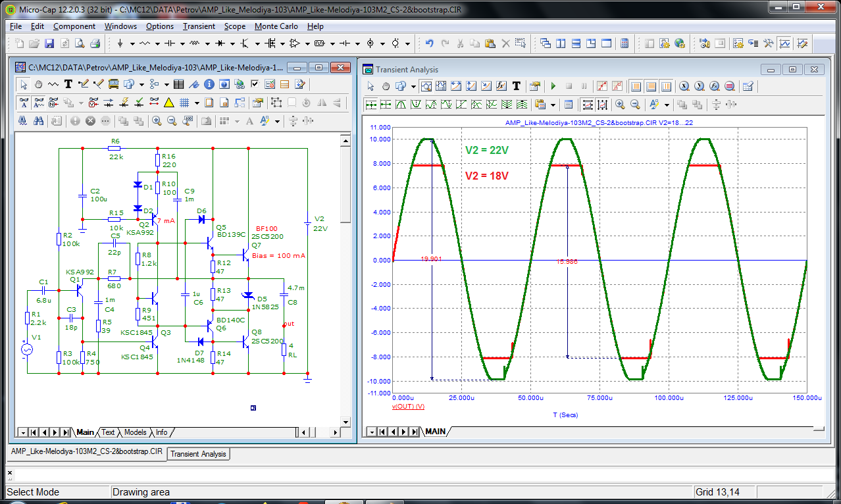Expand the diode component dropdown arrow
This screenshot has width=841, height=504.
[x=232, y=44]
